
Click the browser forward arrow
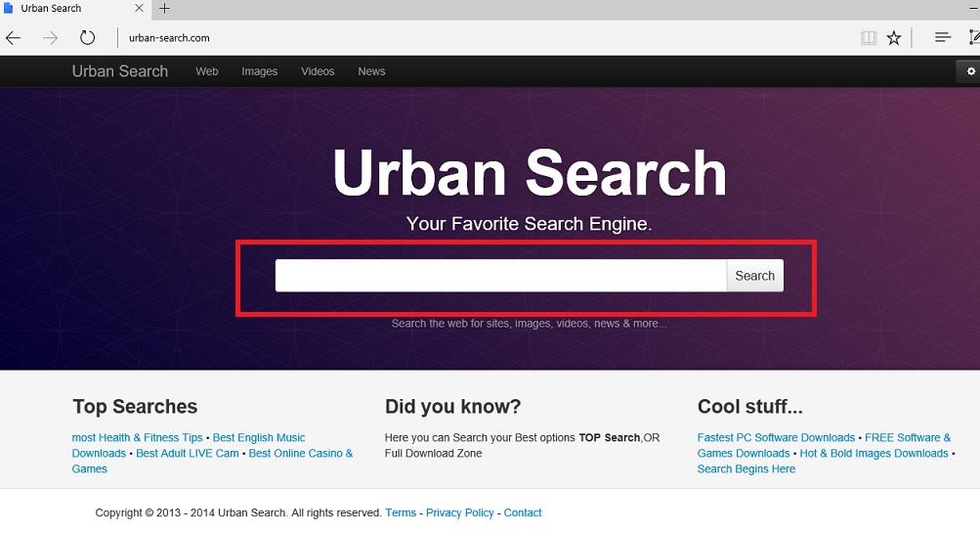[x=50, y=38]
